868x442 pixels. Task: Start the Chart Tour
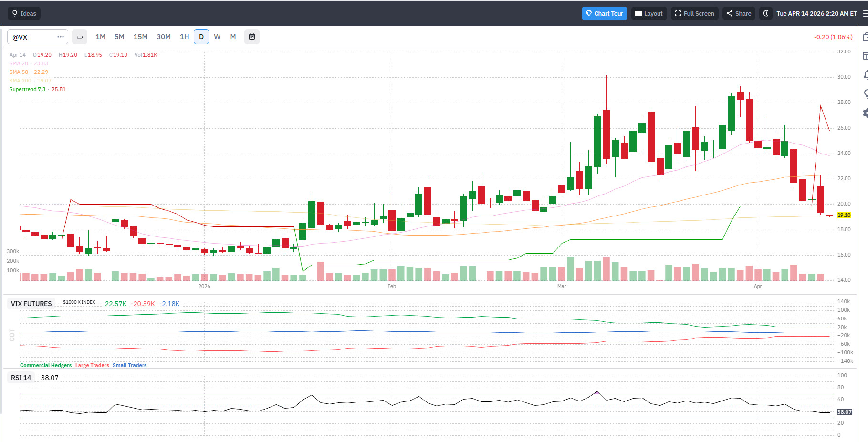coord(604,13)
